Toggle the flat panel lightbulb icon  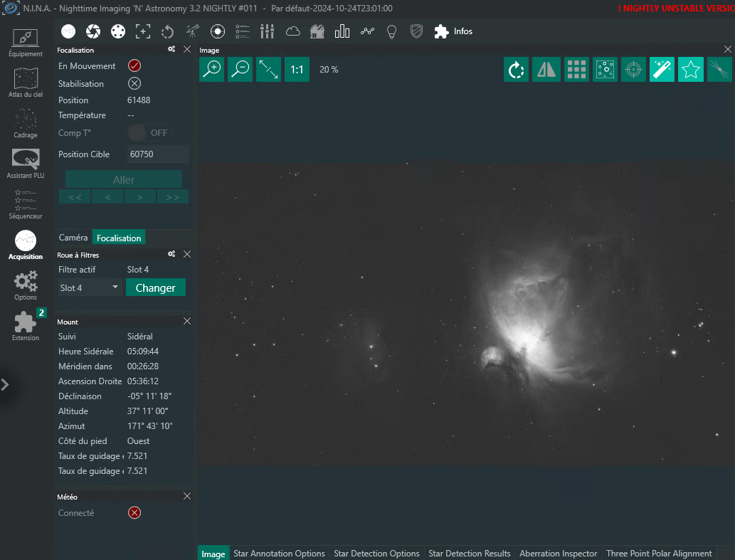point(392,31)
